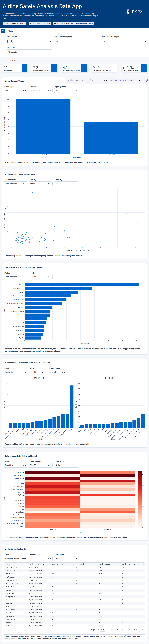Image resolution: width=149 pixels, height=644 pixels.
Task: Open Carrier Size by Capacity dropdown
Action: [77, 41]
